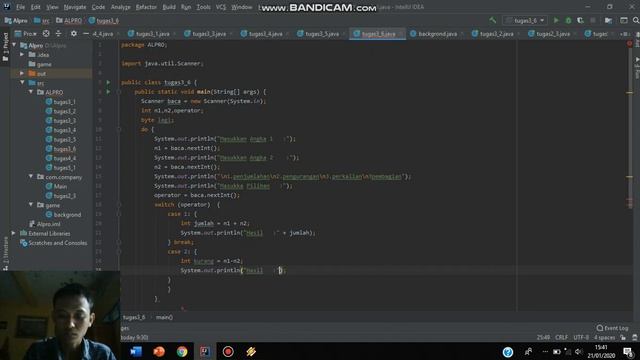
Task: Click the Search Everywhere magnifier icon
Action: point(636,20)
